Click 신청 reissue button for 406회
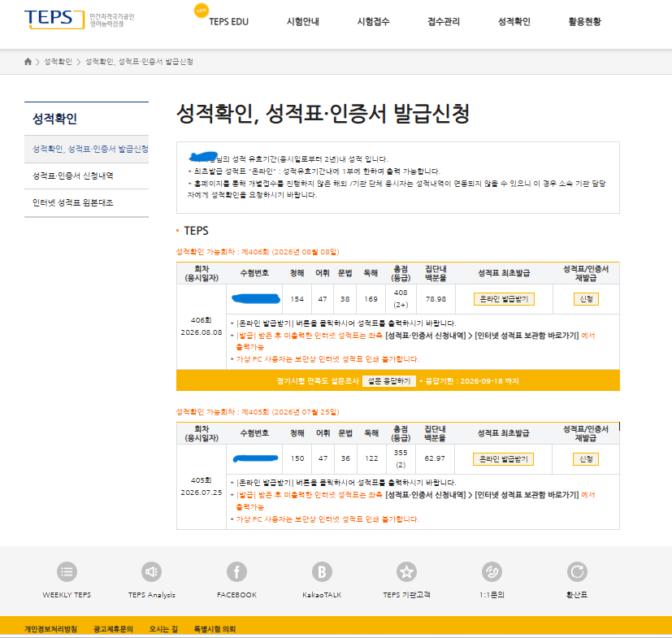The image size is (672, 638). (586, 299)
